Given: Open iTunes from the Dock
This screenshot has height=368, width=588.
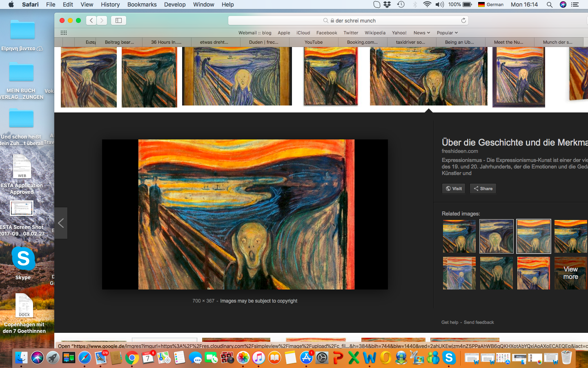Looking at the screenshot, I should click(x=259, y=358).
